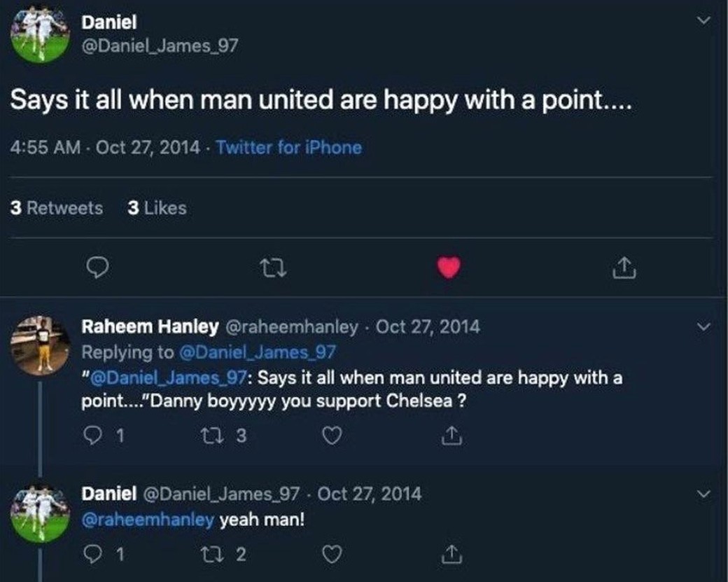Screen dimensions: 728x582
Task: Expand more options on Raheem Hanley's tweet
Action: pyautogui.click(x=703, y=326)
